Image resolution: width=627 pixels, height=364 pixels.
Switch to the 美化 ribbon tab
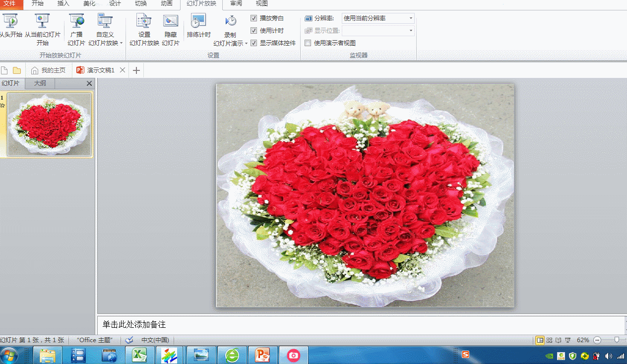[x=89, y=4]
